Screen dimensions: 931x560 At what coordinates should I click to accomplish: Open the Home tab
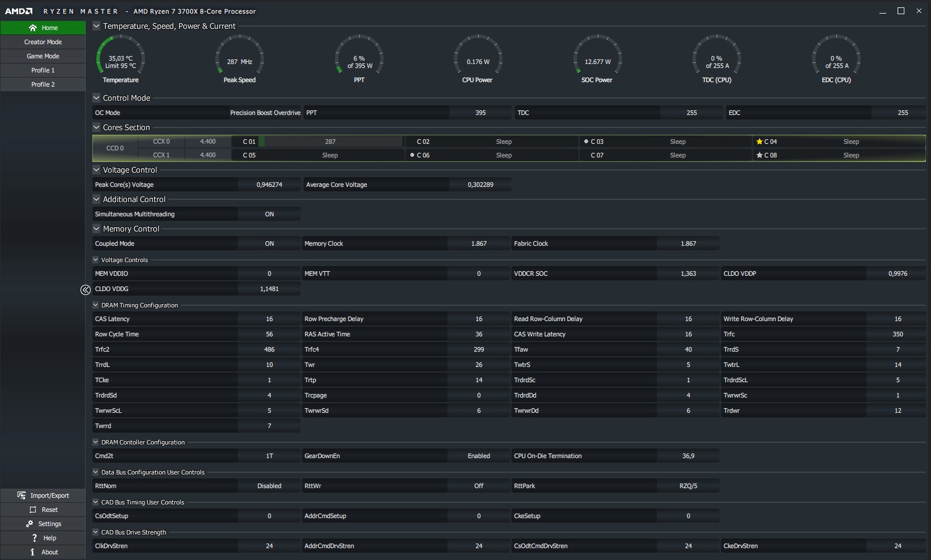coord(43,28)
